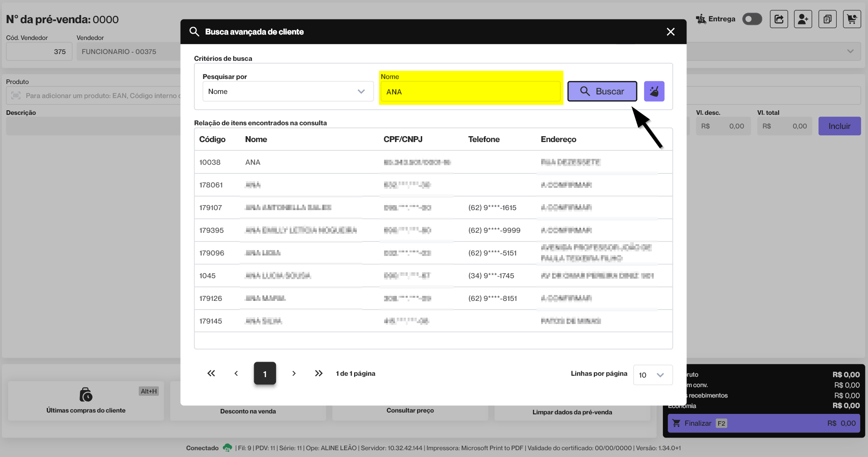This screenshot has height=457, width=868.
Task: Expand the Linhas por página dropdown
Action: click(652, 375)
